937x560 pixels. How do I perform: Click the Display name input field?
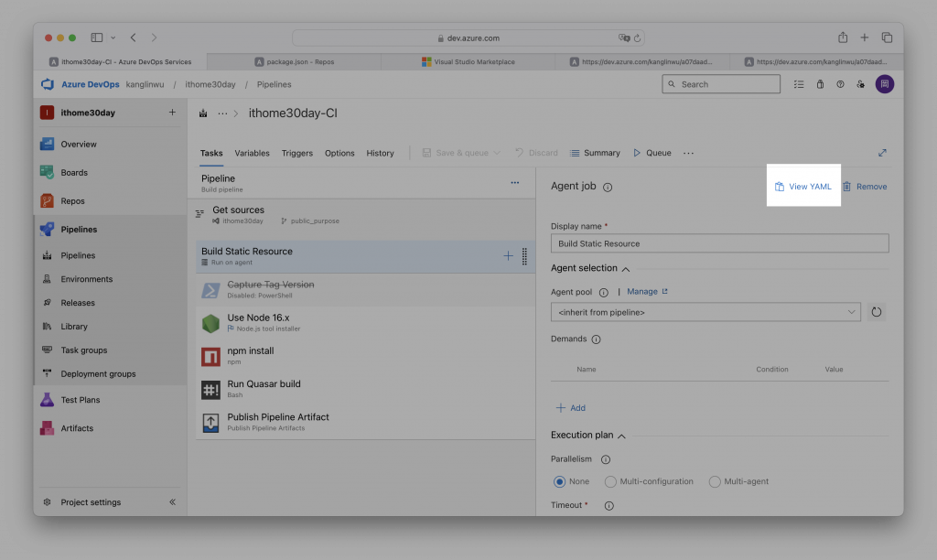click(719, 243)
